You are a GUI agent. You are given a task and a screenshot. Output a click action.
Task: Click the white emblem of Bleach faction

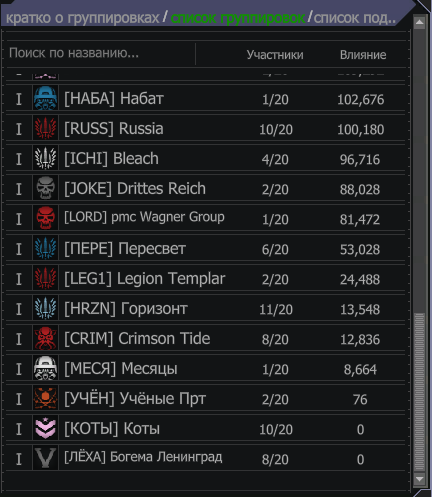(45, 158)
